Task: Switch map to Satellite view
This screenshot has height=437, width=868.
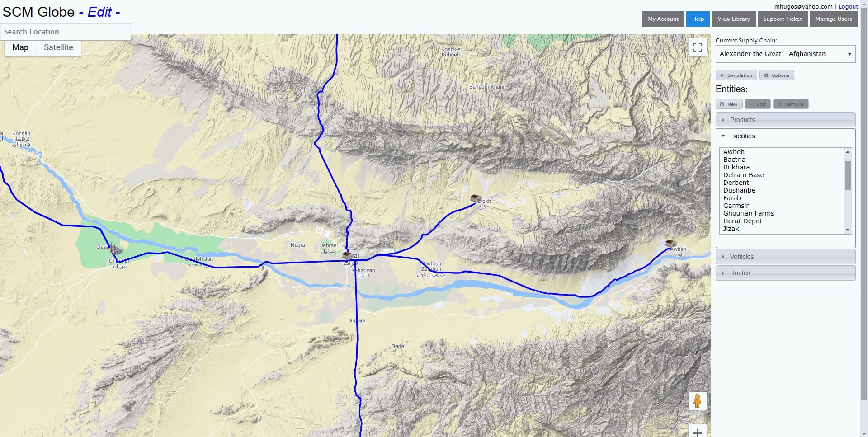Action: (58, 47)
